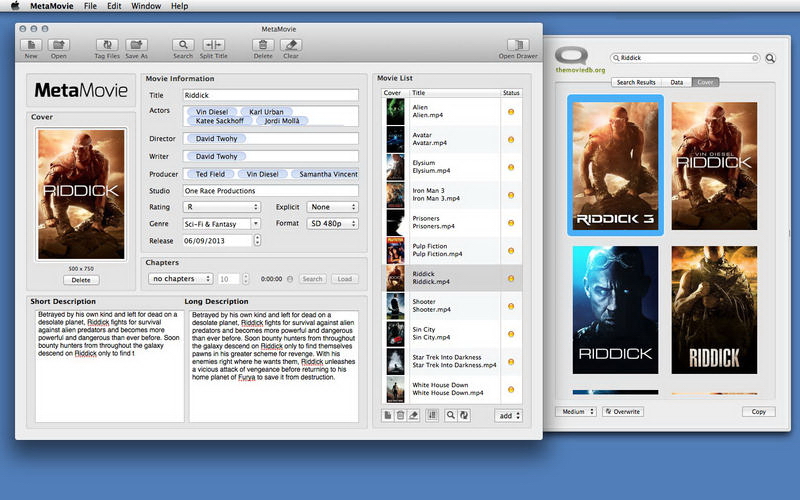Click the magnifier button beside themoviedb search field
The width and height of the screenshot is (800, 500).
tap(771, 59)
